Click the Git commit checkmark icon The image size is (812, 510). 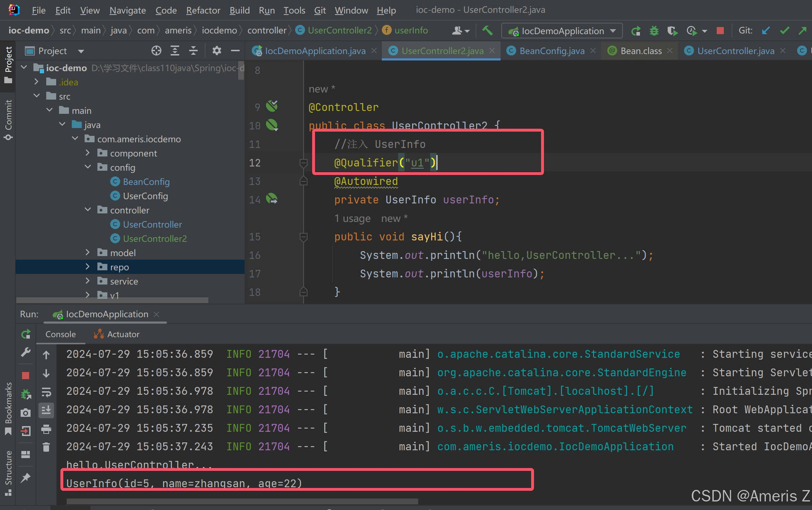point(784,31)
